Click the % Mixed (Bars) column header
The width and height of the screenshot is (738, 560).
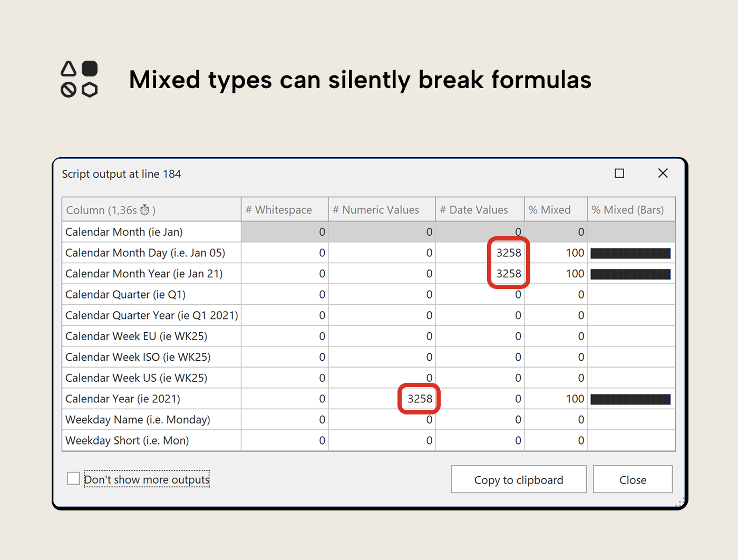pyautogui.click(x=628, y=209)
